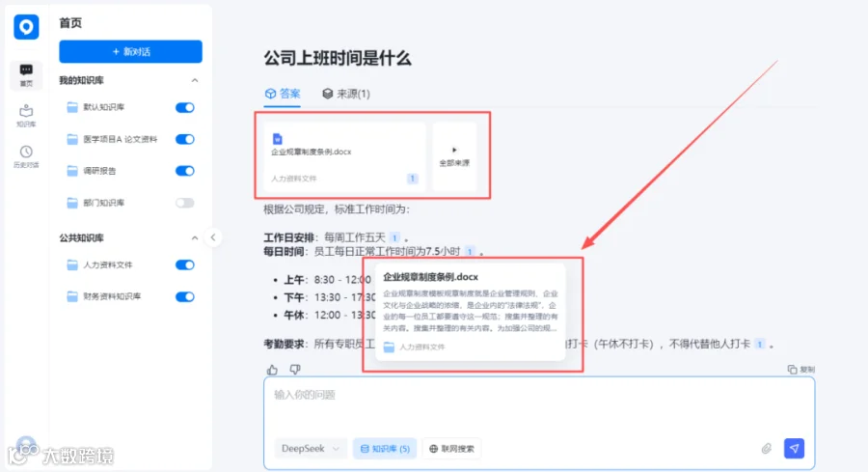Image resolution: width=868 pixels, height=472 pixels.
Task: Toggle 财务资料知识库 switch
Action: point(185,297)
